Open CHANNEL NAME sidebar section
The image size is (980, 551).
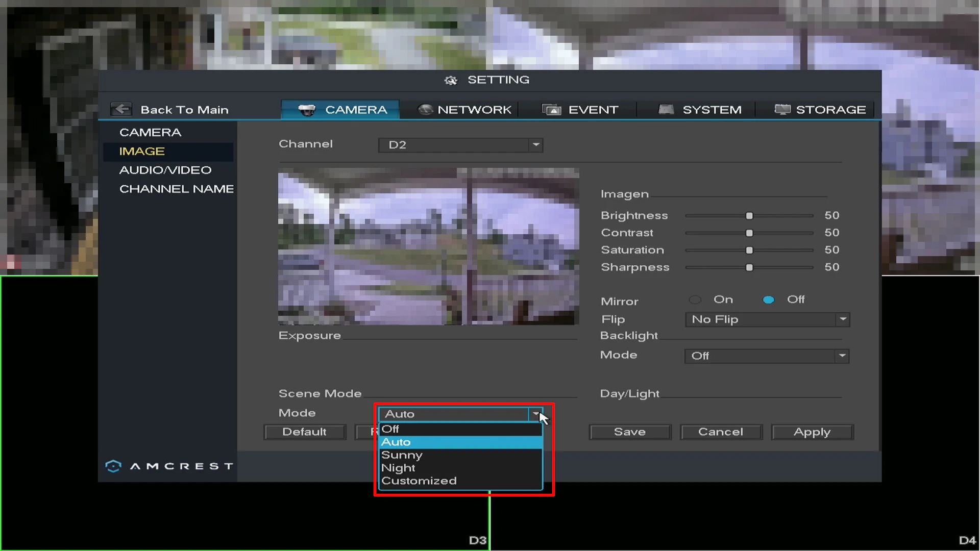(x=177, y=189)
